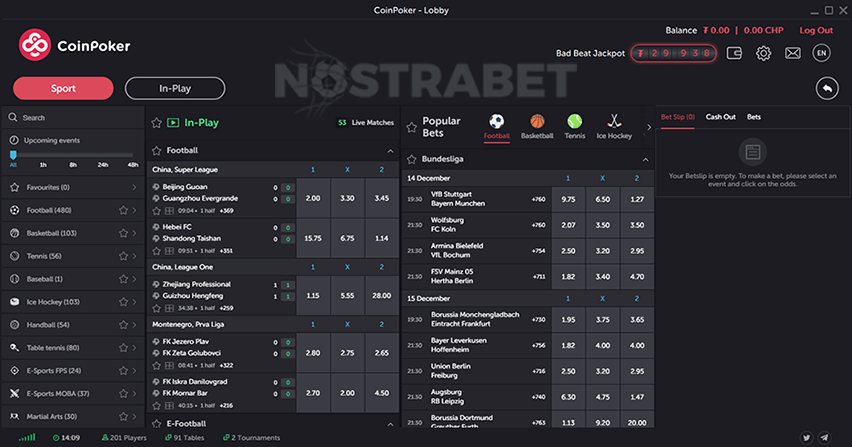The height and width of the screenshot is (447, 852).
Task: Open the wallet icon in header
Action: 734,53
